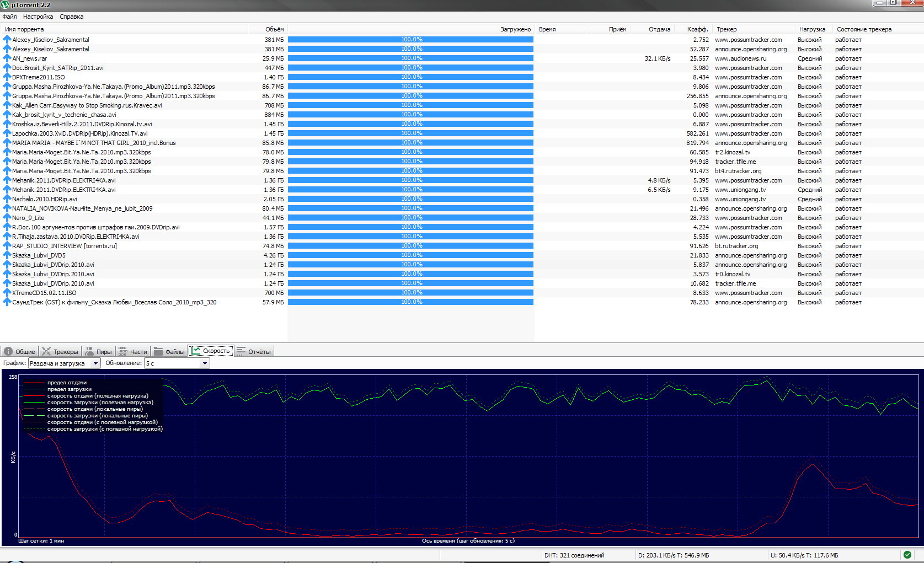
Task: Open the Файлы tab
Action: click(x=169, y=351)
